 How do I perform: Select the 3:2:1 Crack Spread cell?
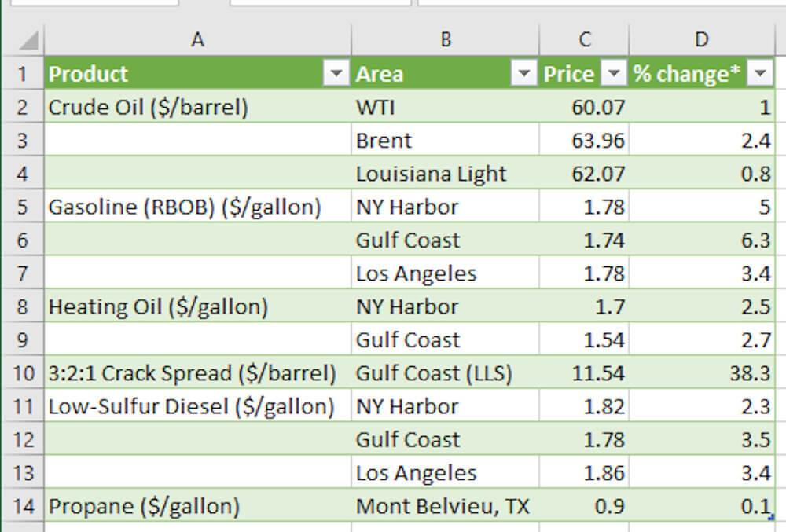point(192,373)
